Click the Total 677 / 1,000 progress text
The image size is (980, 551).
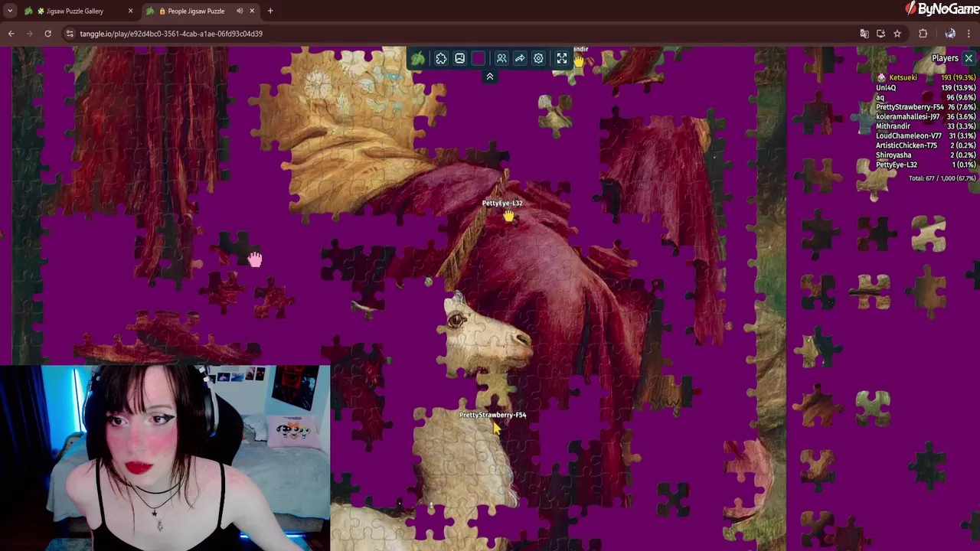[x=942, y=178]
